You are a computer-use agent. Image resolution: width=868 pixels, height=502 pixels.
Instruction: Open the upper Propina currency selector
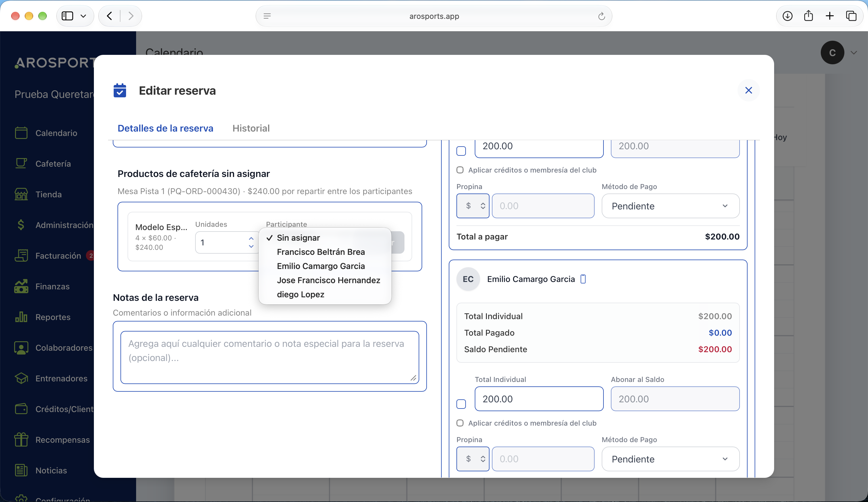click(x=473, y=206)
